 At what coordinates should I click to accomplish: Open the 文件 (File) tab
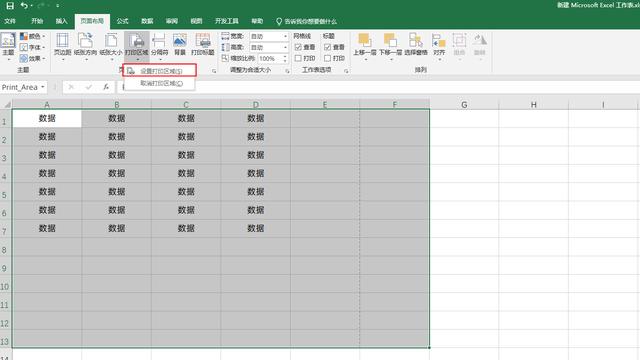10,21
